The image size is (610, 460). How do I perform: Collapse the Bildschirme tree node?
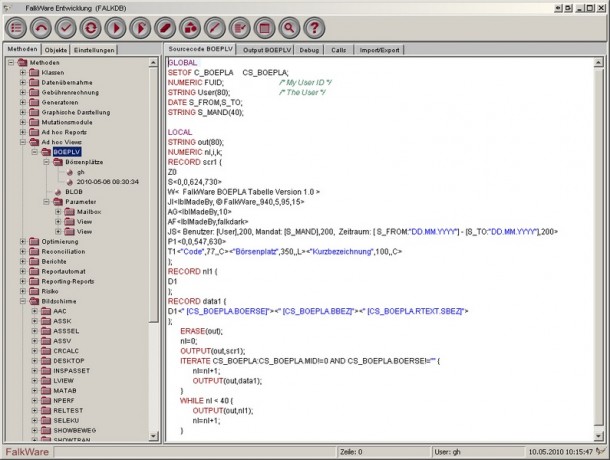click(x=23, y=300)
